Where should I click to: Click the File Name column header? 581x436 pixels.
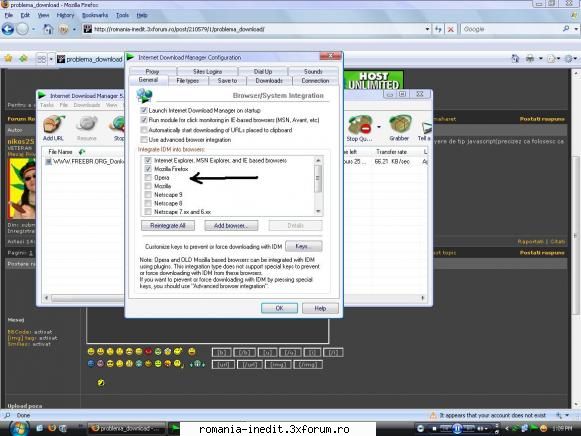click(x=60, y=152)
